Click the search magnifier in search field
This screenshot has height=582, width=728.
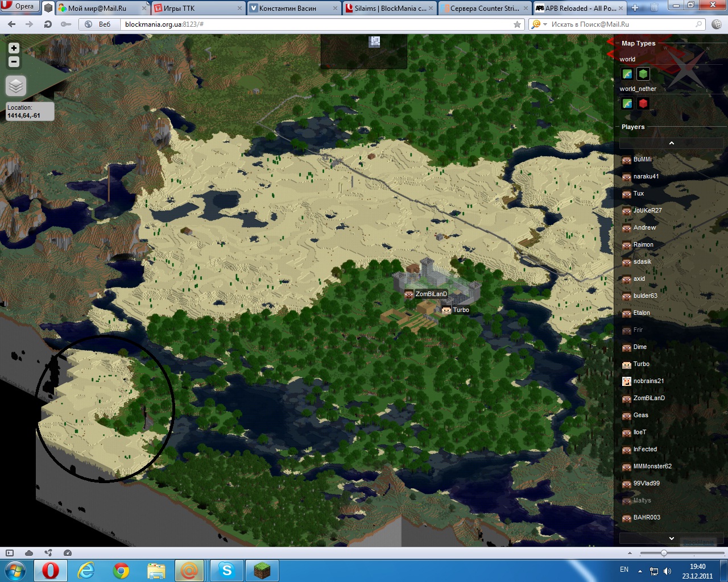point(699,24)
